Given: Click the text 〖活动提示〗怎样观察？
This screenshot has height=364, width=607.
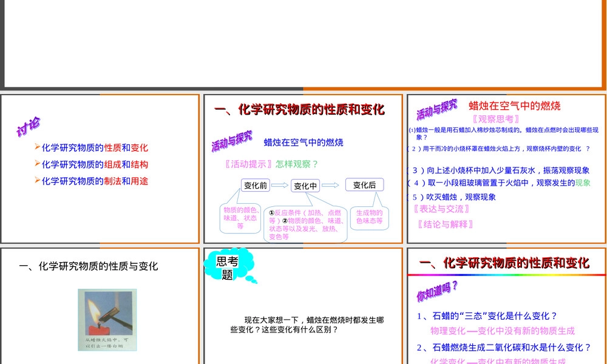Looking at the screenshot, I should coord(271,164).
